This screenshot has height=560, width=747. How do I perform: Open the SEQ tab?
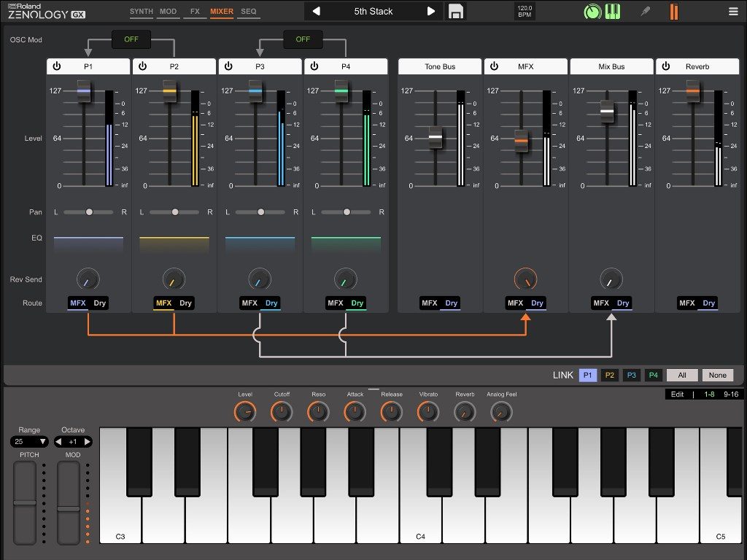(x=248, y=12)
